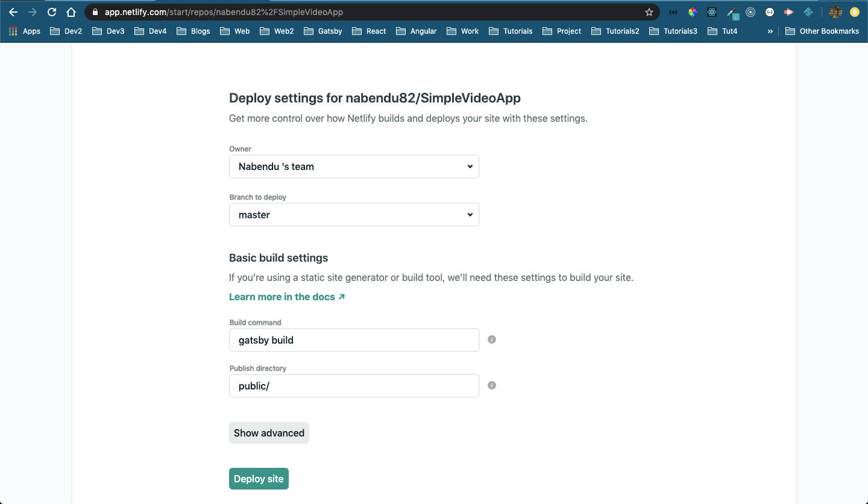This screenshot has width=868, height=504.
Task: Click the Deploy settings heading text
Action: tap(375, 98)
